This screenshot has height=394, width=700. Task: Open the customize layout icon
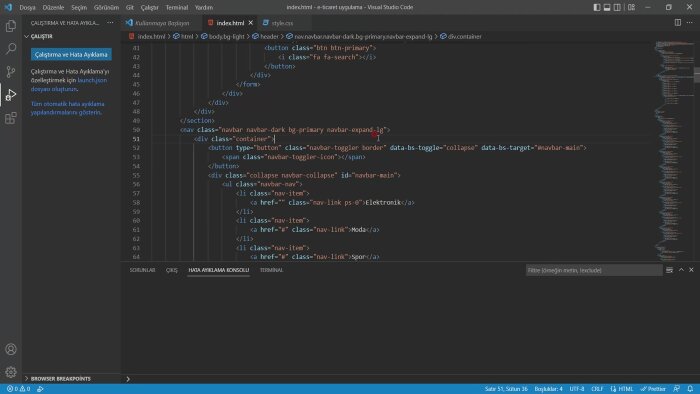[x=631, y=7]
